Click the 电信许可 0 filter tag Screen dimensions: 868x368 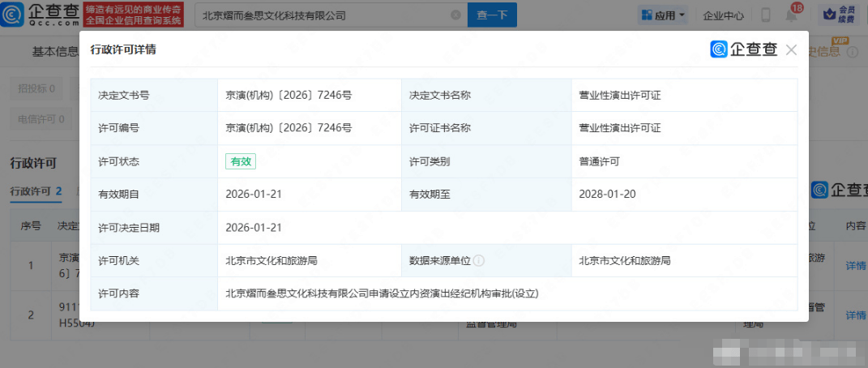coord(36,119)
